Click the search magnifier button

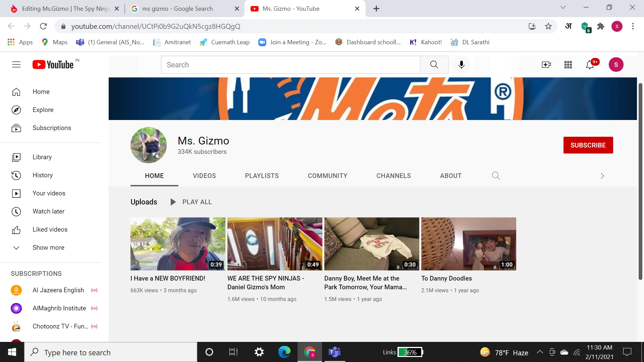point(434,65)
